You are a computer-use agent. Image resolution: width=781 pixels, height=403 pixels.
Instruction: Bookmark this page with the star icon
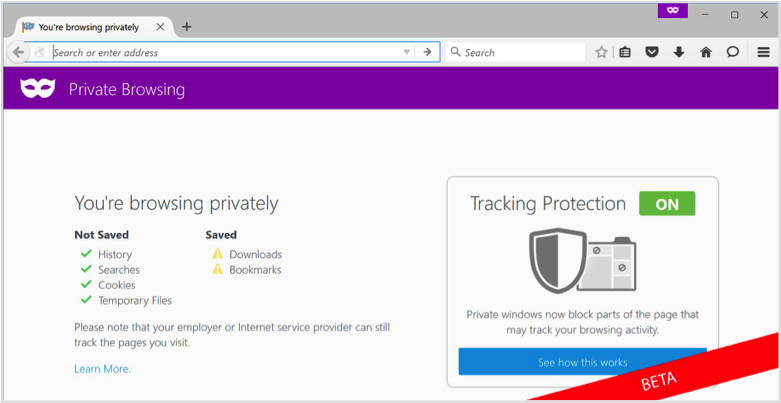tap(602, 52)
